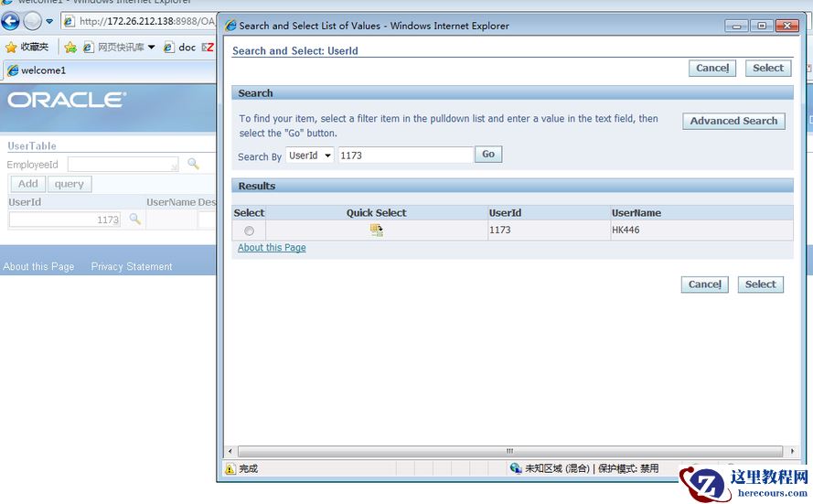Viewport: 813px width, 504px height.
Task: Click the top Select button
Action: click(x=768, y=68)
